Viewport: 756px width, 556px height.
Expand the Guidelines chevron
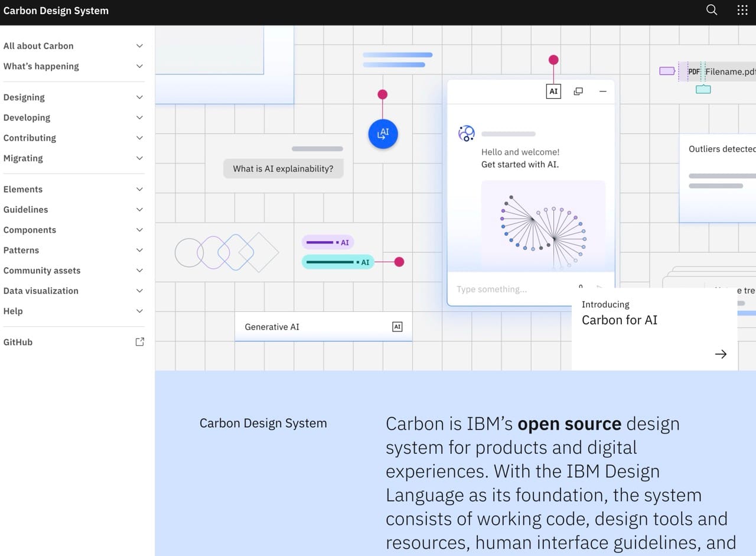pos(139,209)
